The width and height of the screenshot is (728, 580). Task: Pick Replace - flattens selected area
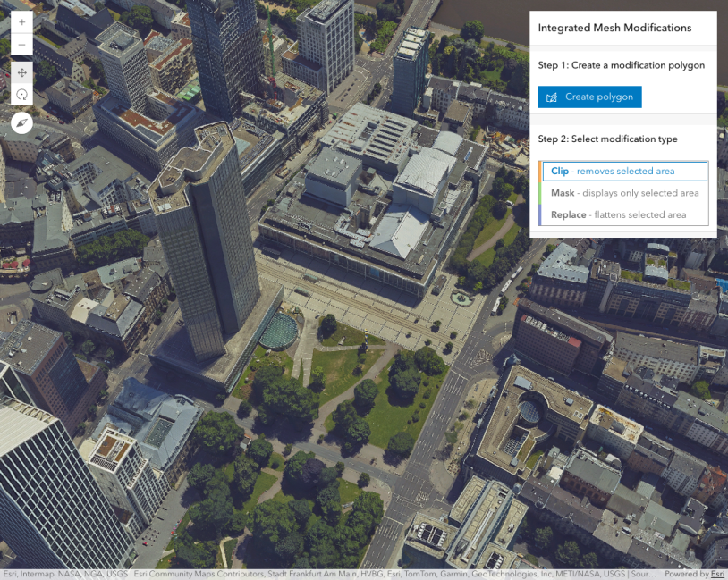pos(624,214)
